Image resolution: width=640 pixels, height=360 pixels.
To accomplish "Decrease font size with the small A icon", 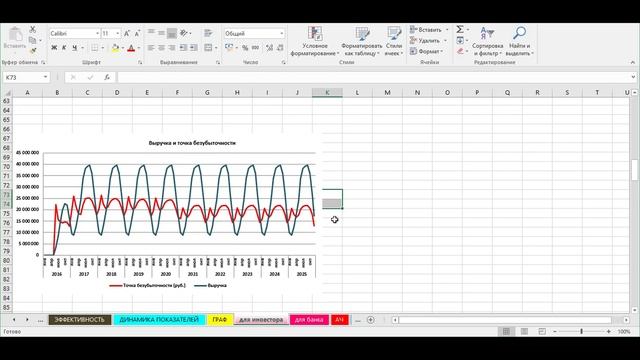I will 137,33.
